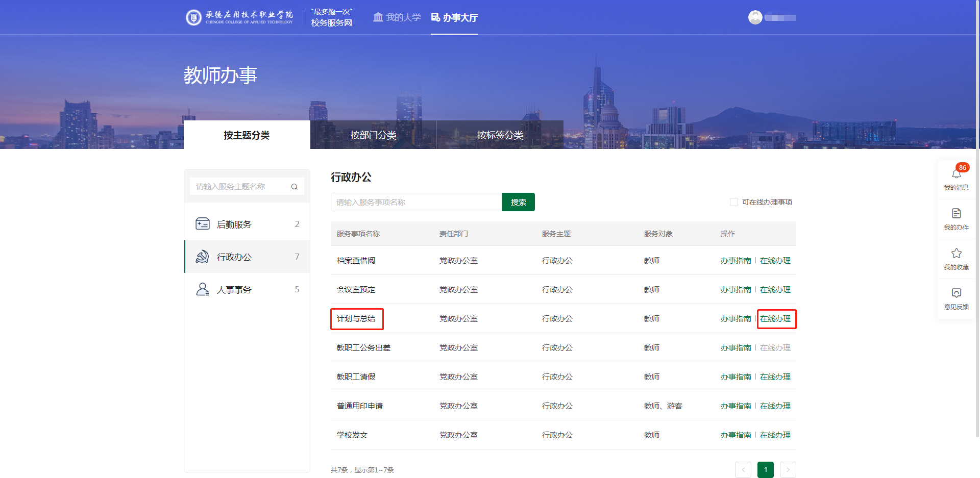Open 办事指南 for 会议室预定
Viewport: 980px width, 478px height.
736,289
